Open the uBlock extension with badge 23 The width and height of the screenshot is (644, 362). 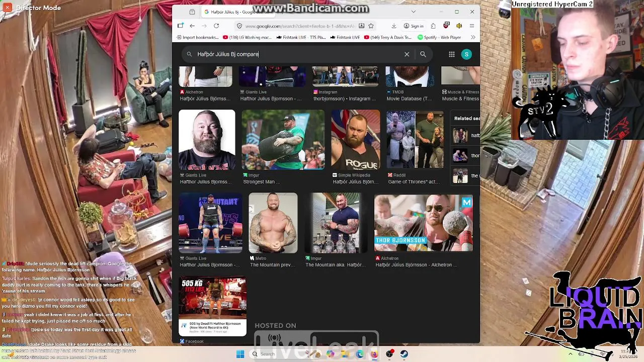click(446, 26)
